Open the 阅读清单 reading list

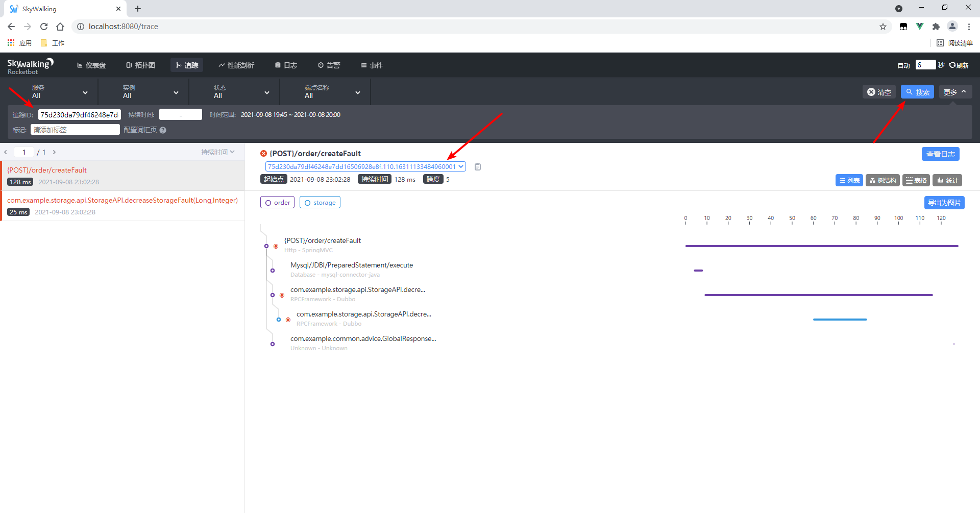[955, 43]
